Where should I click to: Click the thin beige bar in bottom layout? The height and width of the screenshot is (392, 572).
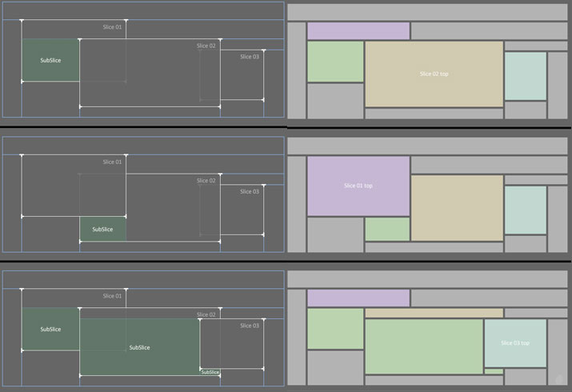(434, 313)
